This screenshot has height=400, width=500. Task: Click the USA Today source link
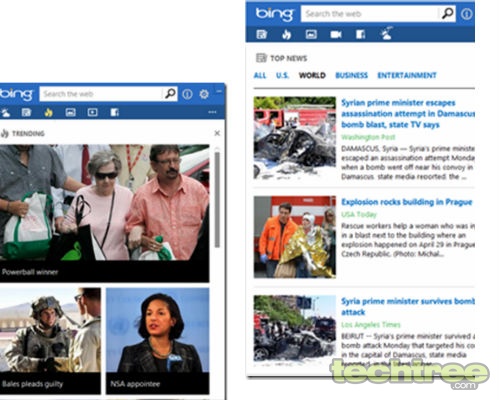(359, 214)
